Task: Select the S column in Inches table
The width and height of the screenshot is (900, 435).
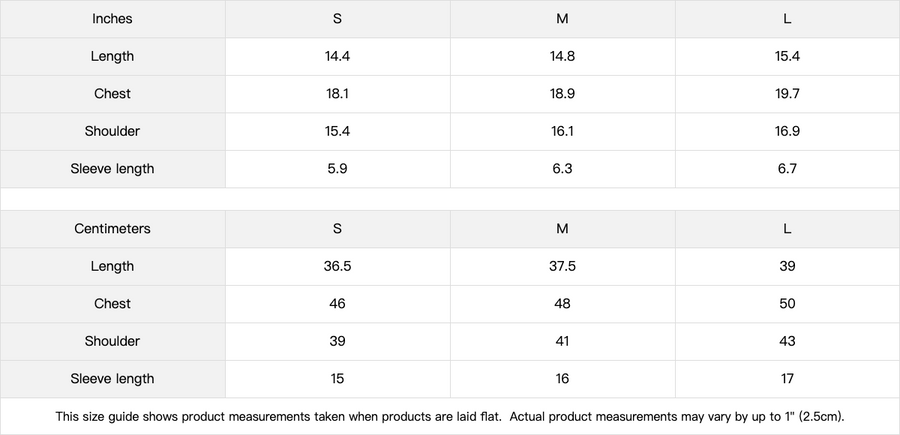Action: click(x=337, y=19)
